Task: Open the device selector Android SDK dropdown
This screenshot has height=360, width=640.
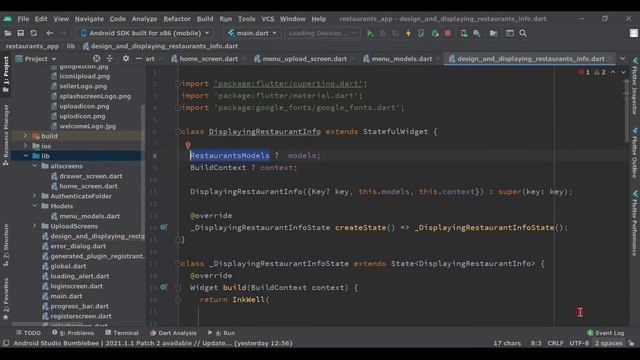Action: pyautogui.click(x=145, y=33)
